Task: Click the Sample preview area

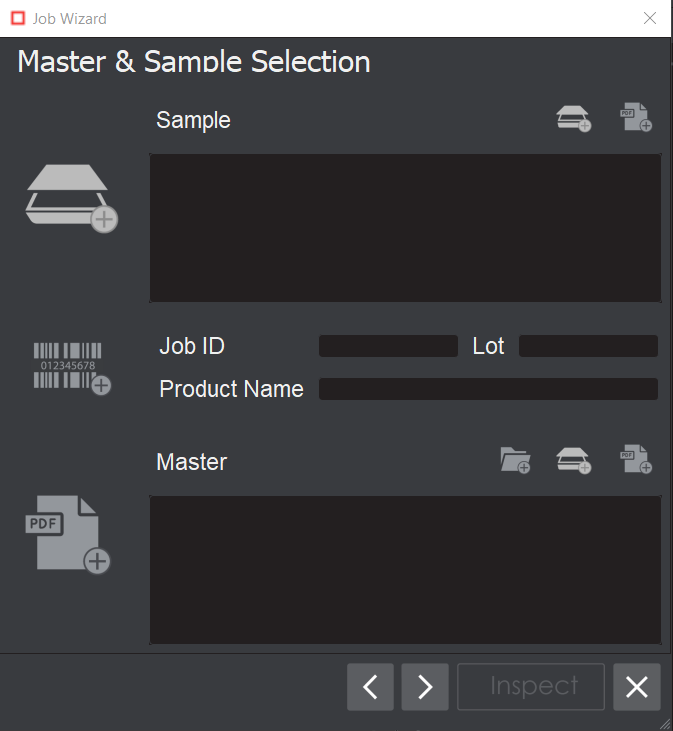Action: click(x=405, y=228)
